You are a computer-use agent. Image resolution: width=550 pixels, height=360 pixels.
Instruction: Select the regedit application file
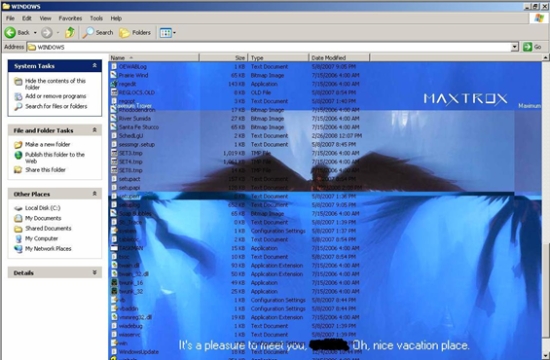click(x=127, y=84)
